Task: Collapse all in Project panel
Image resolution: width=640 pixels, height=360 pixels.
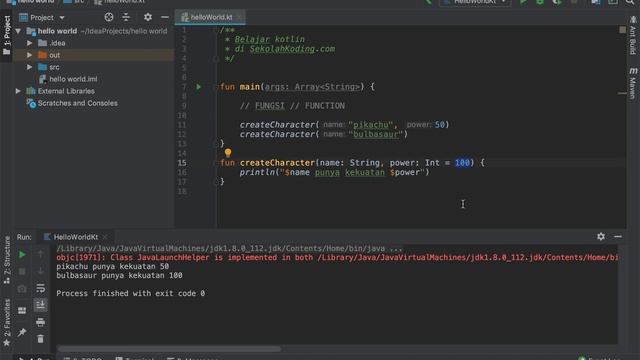Action: pos(126,17)
